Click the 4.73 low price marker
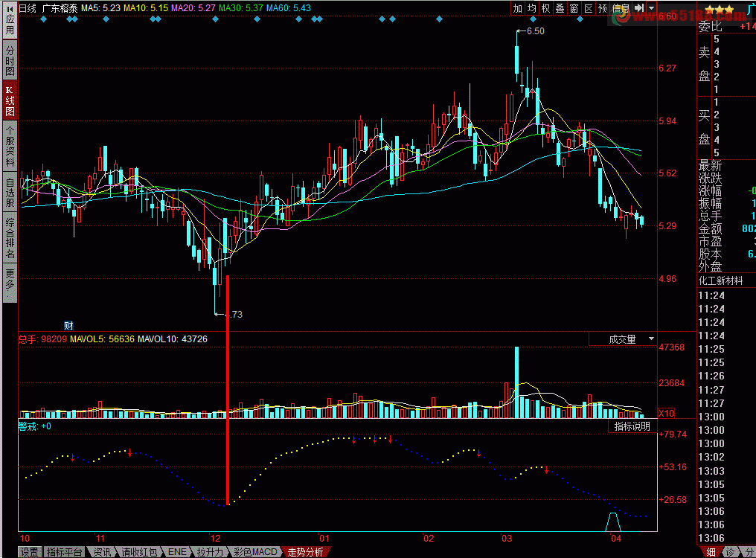The height and width of the screenshot is (558, 756). tap(234, 315)
